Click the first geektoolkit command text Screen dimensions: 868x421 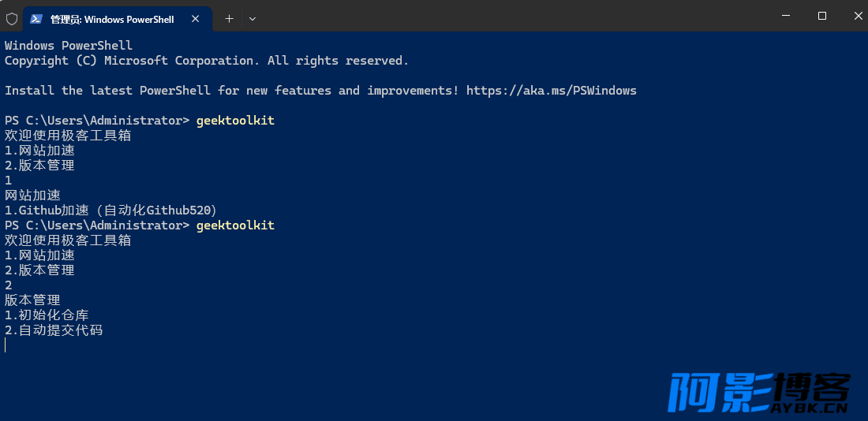(235, 121)
